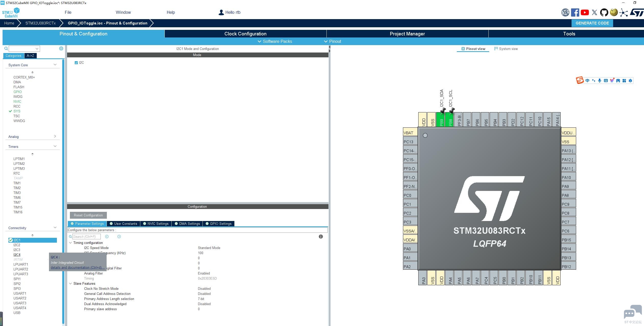Click Hello rtb account label
This screenshot has height=326, width=644.
coord(233,12)
